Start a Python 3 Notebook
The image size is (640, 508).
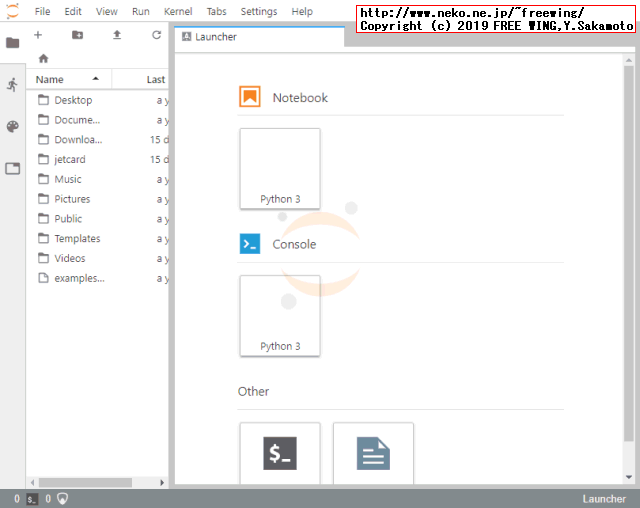tap(280, 168)
